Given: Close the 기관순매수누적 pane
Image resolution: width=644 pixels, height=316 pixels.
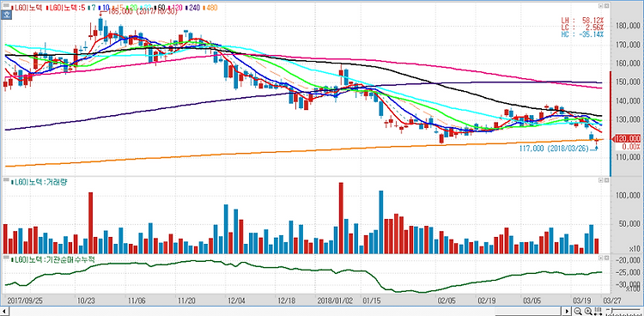Looking at the screenshot, I should 605,258.
